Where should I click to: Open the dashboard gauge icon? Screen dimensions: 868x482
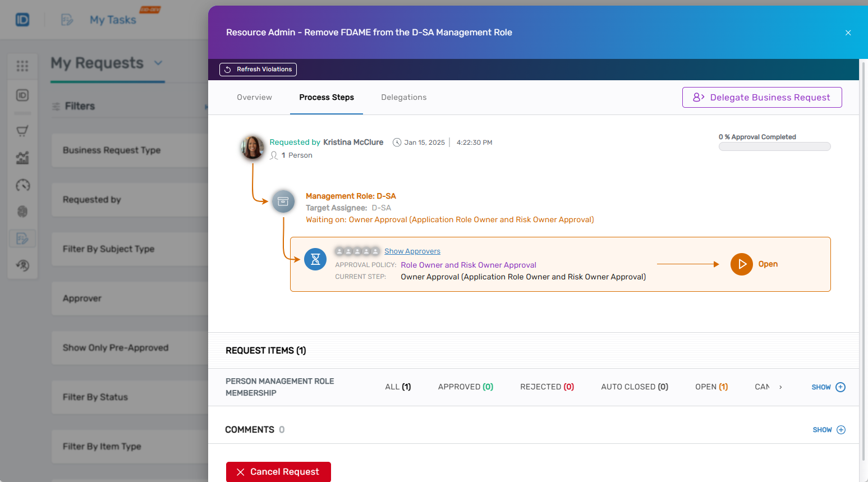coord(22,185)
